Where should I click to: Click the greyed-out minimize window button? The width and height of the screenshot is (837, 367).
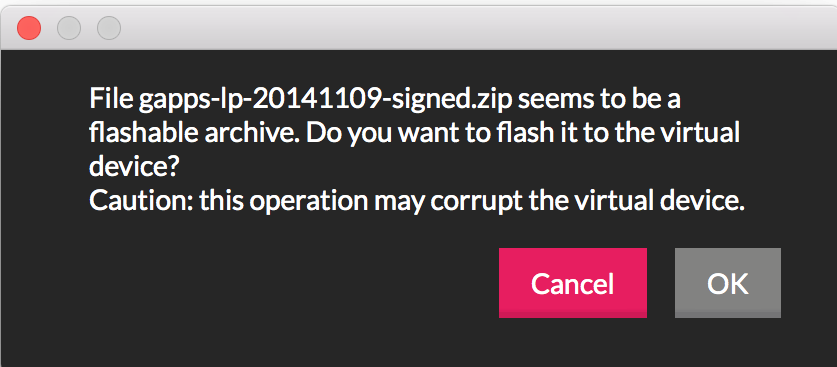pyautogui.click(x=69, y=28)
